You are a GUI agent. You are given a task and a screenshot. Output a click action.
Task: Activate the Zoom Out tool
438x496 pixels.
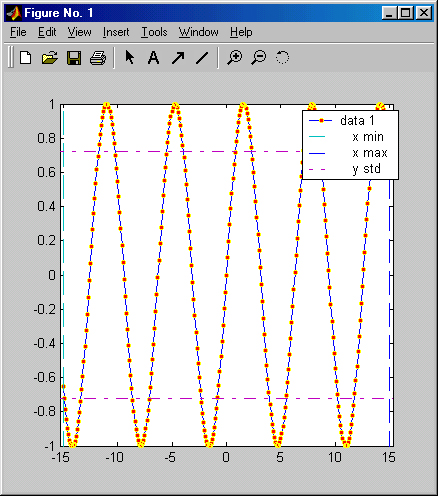[259, 58]
